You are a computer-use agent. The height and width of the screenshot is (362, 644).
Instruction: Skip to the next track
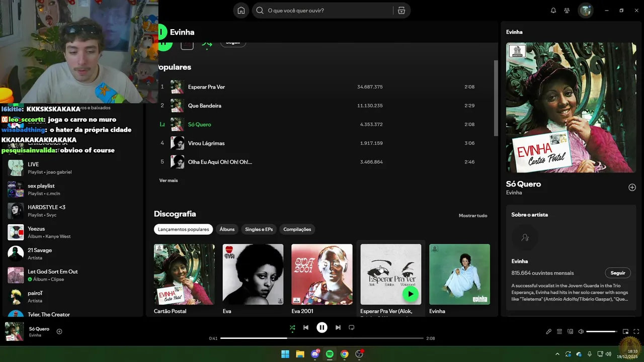tap(338, 327)
